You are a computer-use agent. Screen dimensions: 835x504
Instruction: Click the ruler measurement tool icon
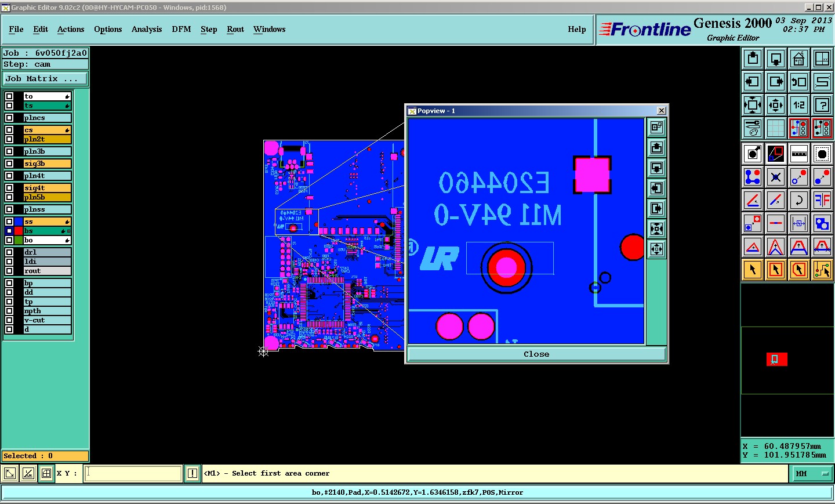tap(799, 154)
